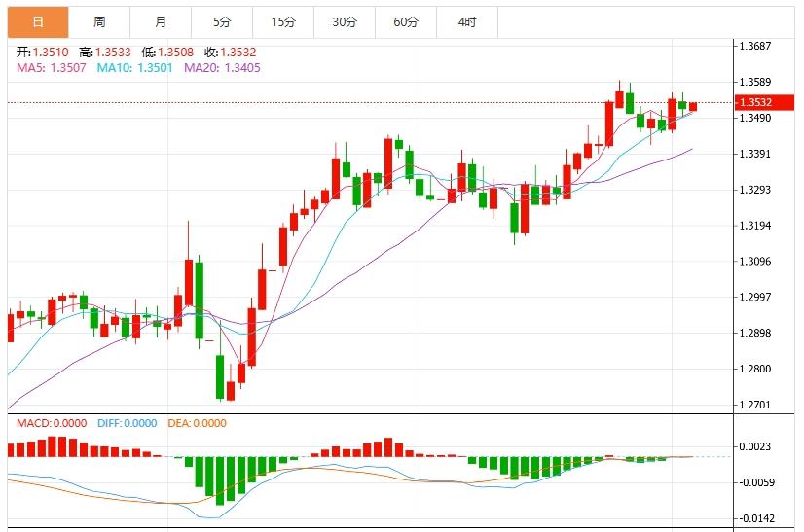Click the rightmost latest candlestick
Image resolution: width=804 pixels, height=532 pixels.
tap(693, 106)
